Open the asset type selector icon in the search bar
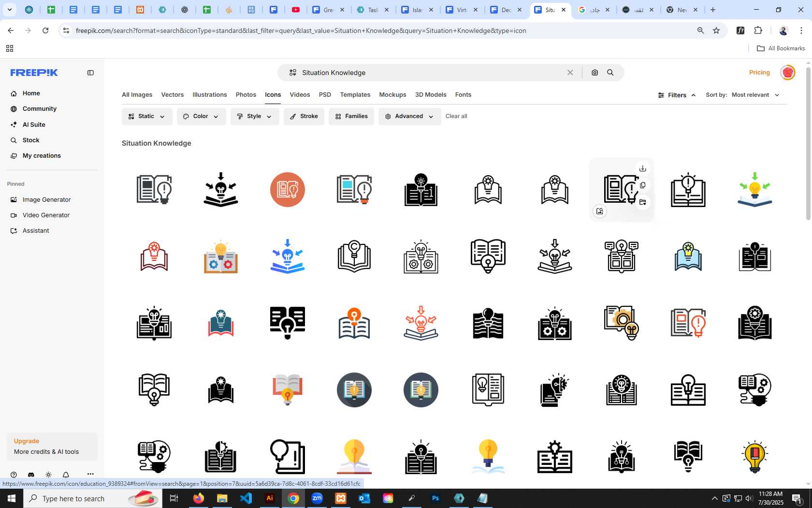Image resolution: width=812 pixels, height=508 pixels. coord(292,73)
